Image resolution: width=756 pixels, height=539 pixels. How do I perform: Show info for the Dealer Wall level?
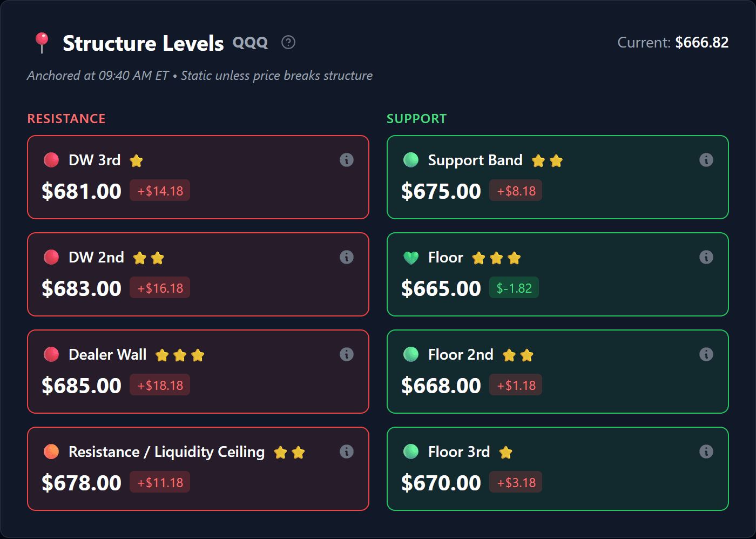coord(347,354)
